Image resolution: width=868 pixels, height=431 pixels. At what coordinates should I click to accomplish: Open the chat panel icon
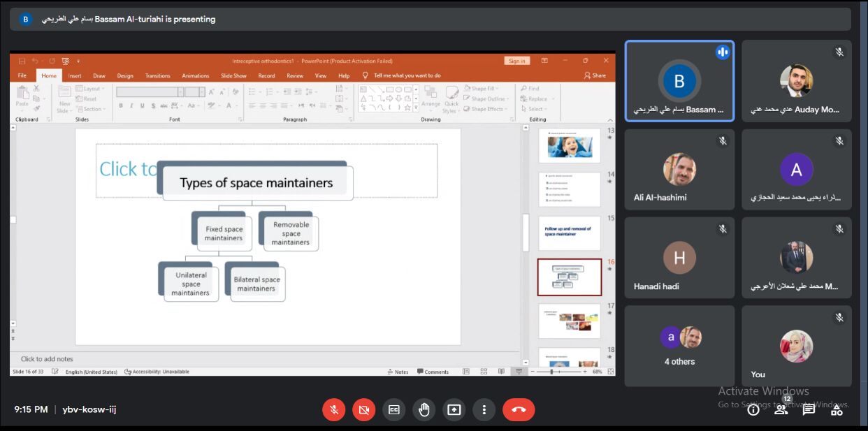(809, 410)
